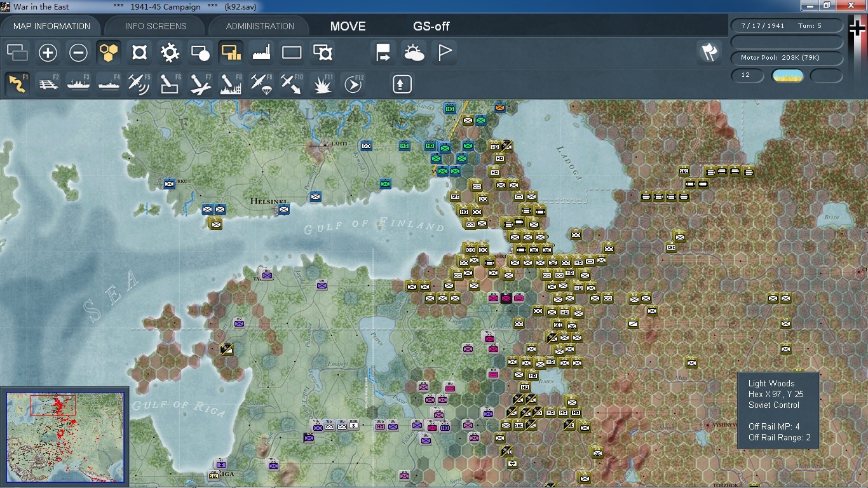
Task: Select F9 air transport mode icon
Action: (262, 84)
